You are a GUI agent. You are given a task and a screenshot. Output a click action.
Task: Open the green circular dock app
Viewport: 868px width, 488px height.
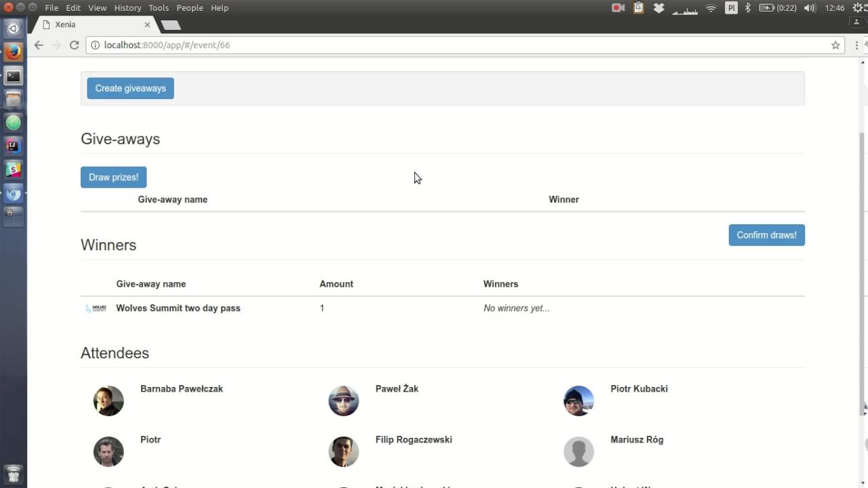(x=13, y=123)
